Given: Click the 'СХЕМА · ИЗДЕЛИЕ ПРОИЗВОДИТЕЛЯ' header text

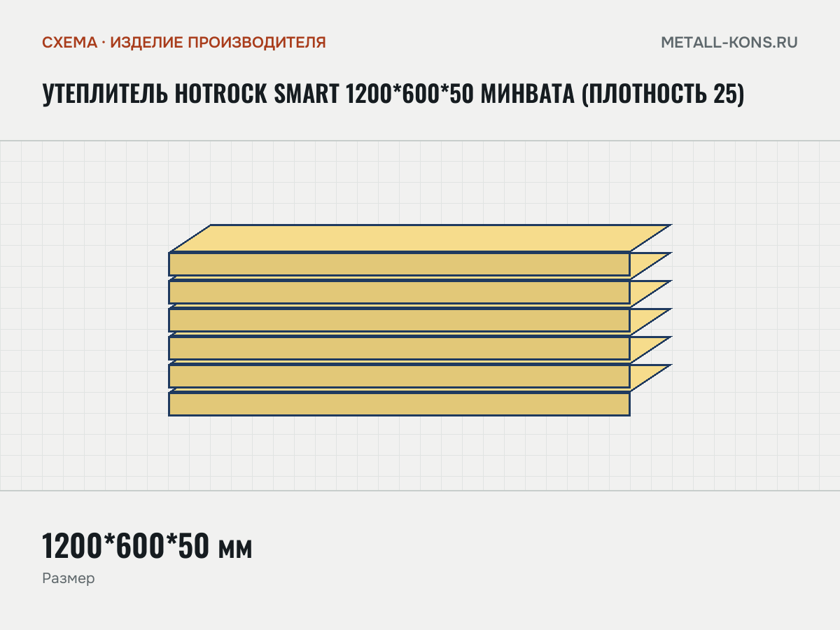Looking at the screenshot, I should coord(184,42).
